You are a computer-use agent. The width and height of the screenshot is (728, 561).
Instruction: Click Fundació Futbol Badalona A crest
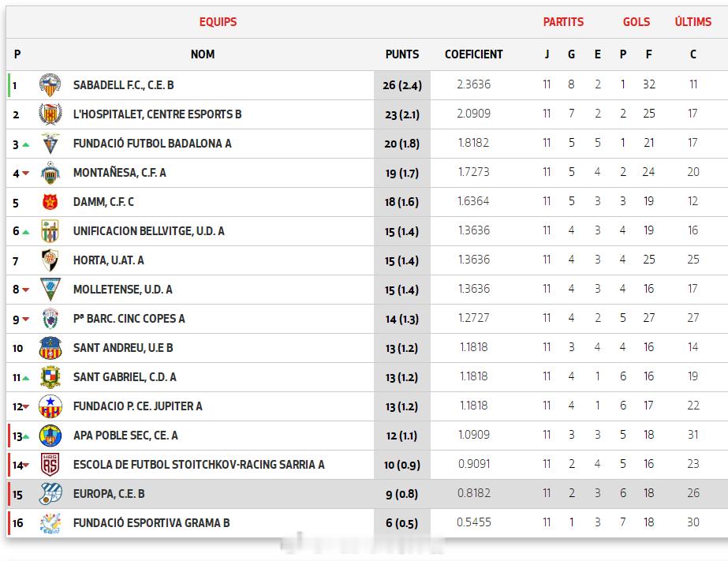[50, 144]
